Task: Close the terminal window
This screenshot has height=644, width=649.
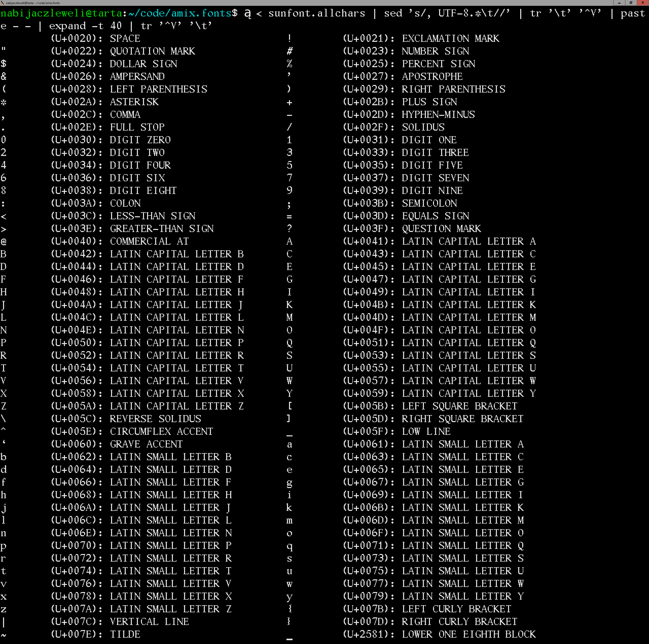Action: tap(643, 3)
